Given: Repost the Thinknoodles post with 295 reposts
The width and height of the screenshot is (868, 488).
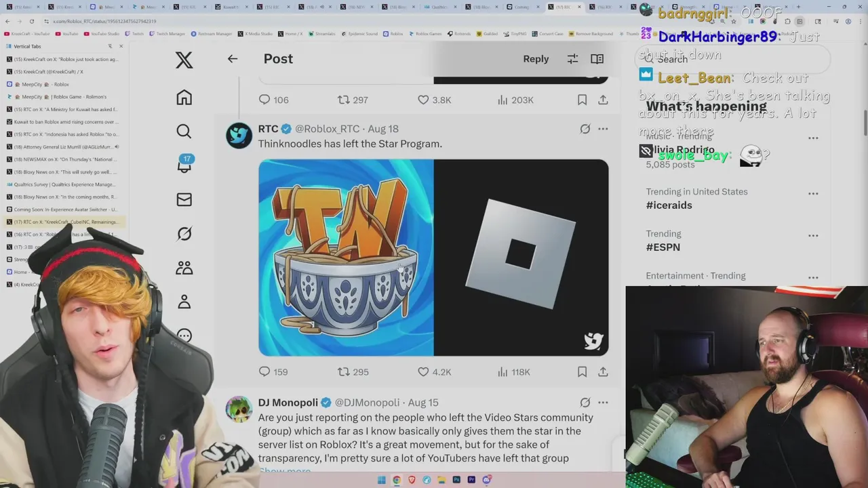Looking at the screenshot, I should 353,371.
